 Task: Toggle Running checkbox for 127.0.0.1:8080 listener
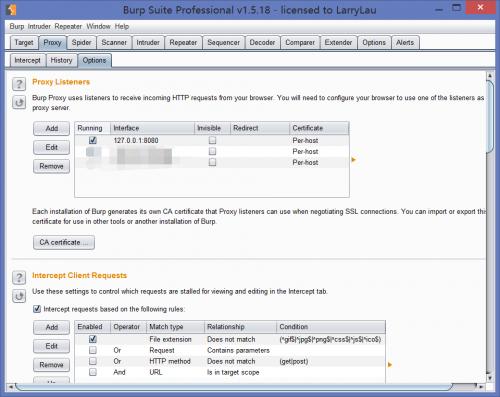tap(93, 140)
